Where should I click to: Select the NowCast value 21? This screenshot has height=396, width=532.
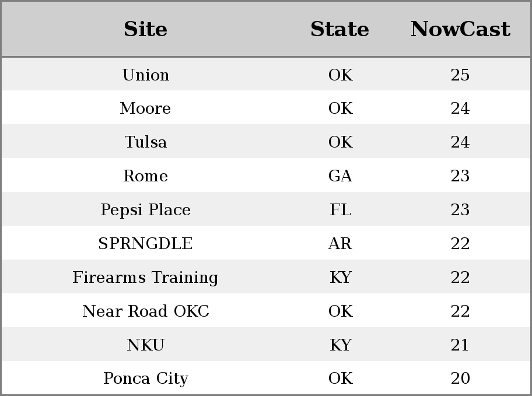point(460,345)
